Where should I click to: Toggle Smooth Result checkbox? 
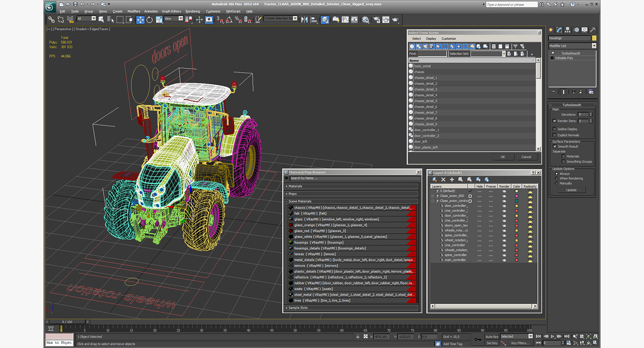554,147
